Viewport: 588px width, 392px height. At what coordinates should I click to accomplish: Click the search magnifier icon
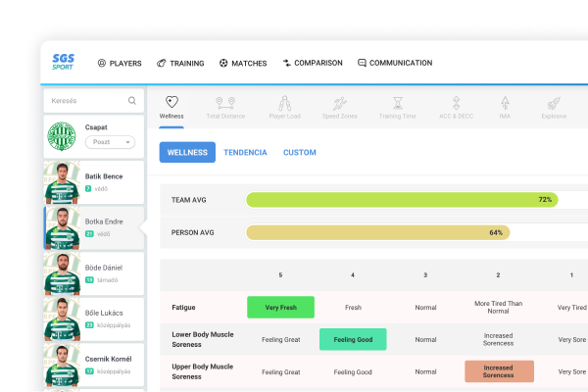pos(132,101)
